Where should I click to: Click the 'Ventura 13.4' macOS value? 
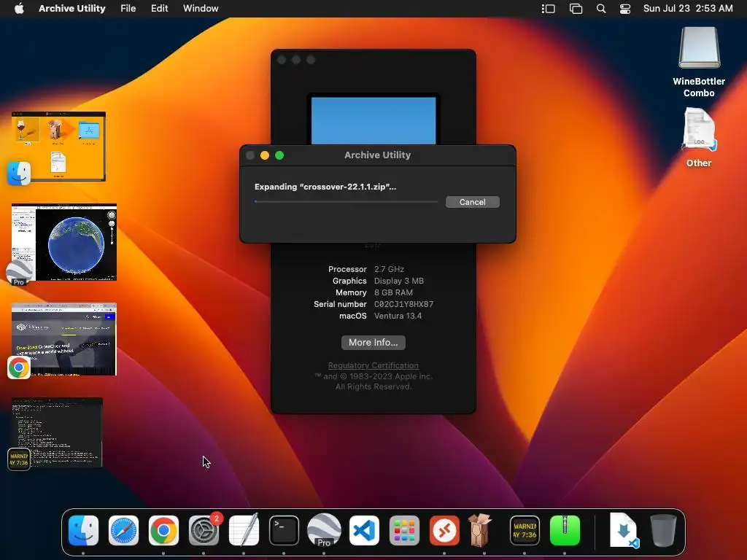(x=398, y=316)
